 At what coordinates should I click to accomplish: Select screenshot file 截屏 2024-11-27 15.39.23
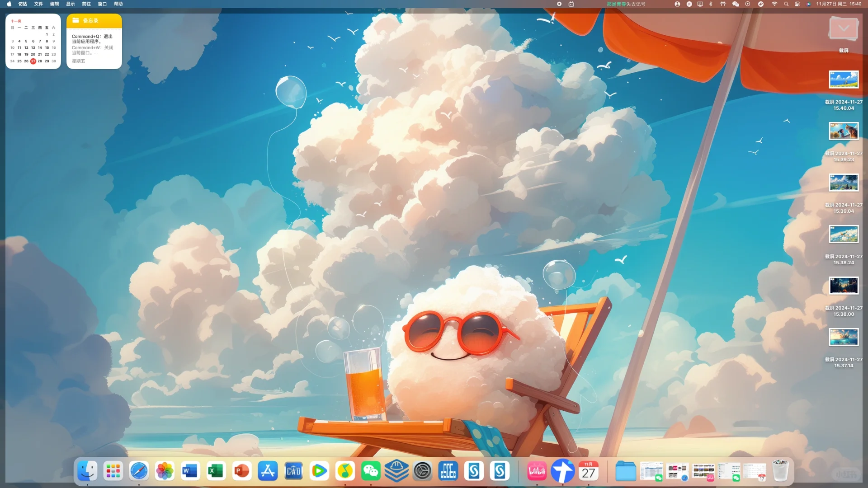point(844,131)
